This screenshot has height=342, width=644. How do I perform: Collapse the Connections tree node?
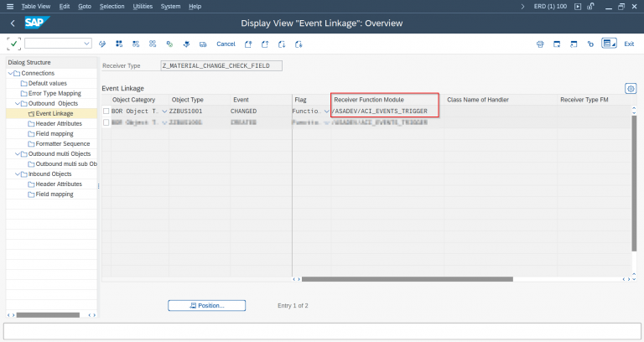[x=9, y=73]
